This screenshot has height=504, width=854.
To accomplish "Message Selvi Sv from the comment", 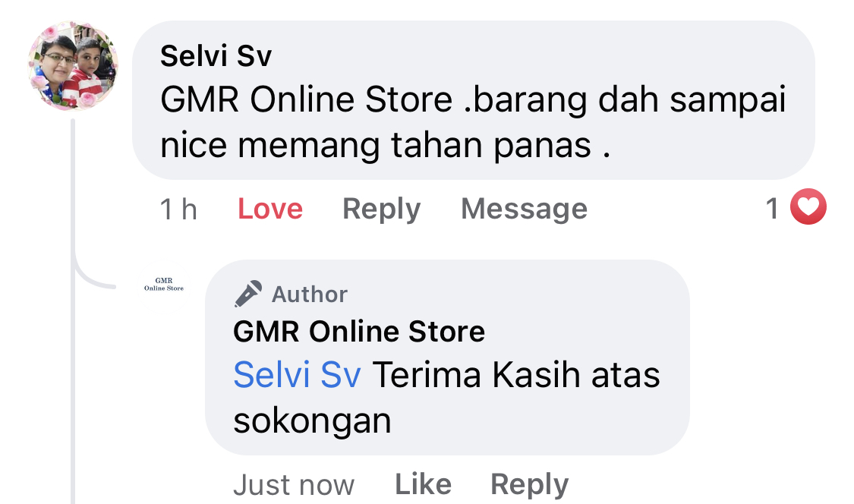I will pos(524,209).
